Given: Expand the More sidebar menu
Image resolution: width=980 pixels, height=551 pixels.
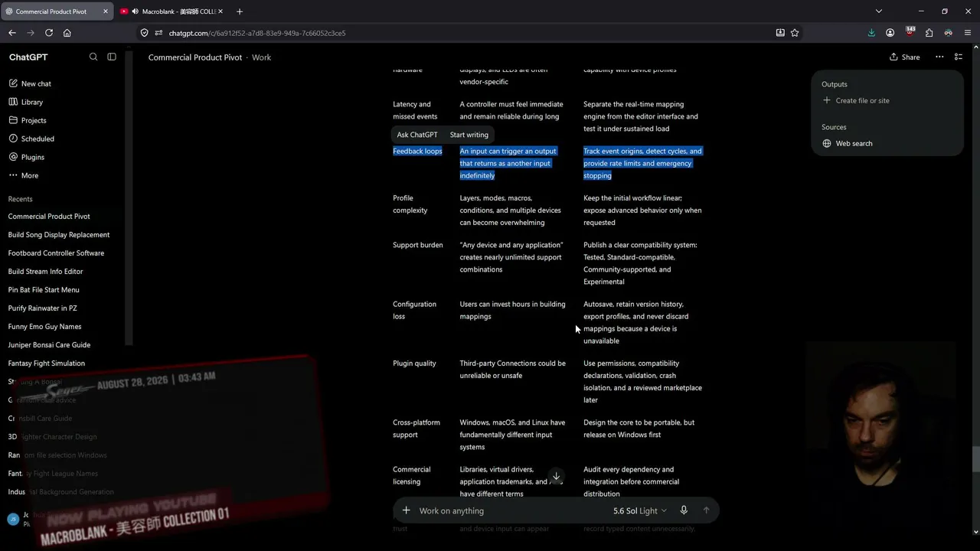Looking at the screenshot, I should [x=30, y=175].
